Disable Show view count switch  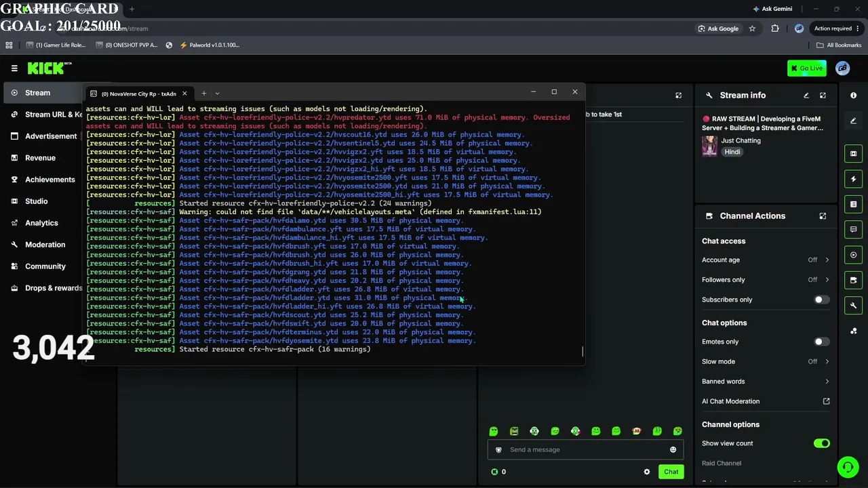[821, 443]
